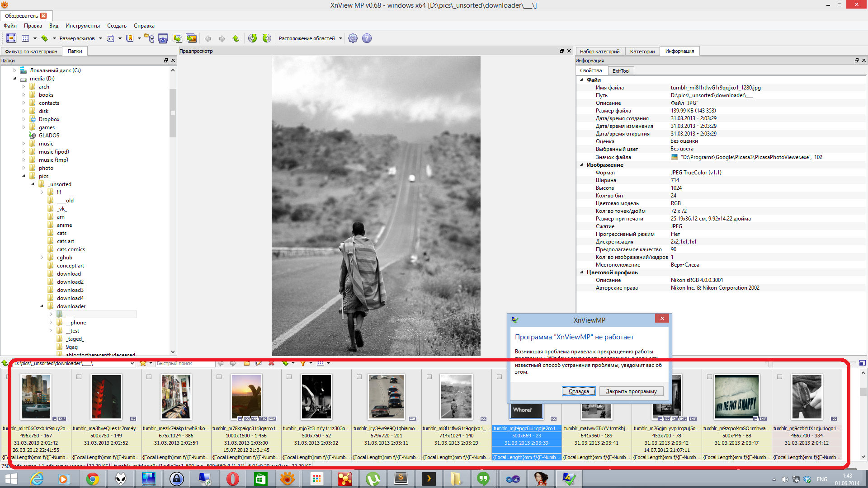Click the Отладка button in dialog

(x=578, y=391)
